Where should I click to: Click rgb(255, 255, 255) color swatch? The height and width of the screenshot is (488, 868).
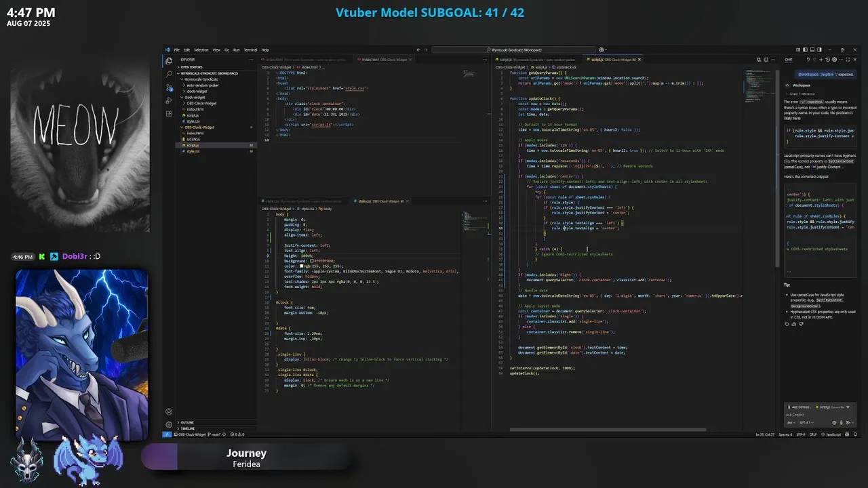pyautogui.click(x=302, y=266)
